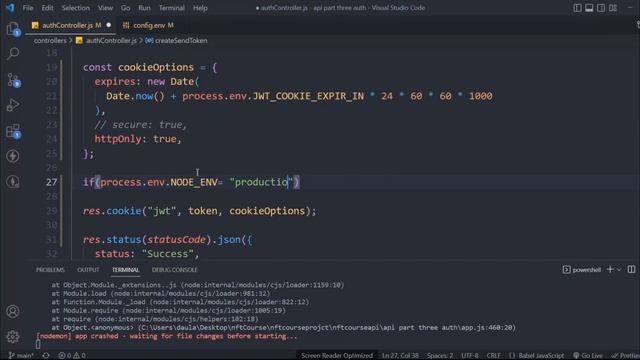Open the launch profile dropdown chevron
640x360 pixels.
click(619, 270)
